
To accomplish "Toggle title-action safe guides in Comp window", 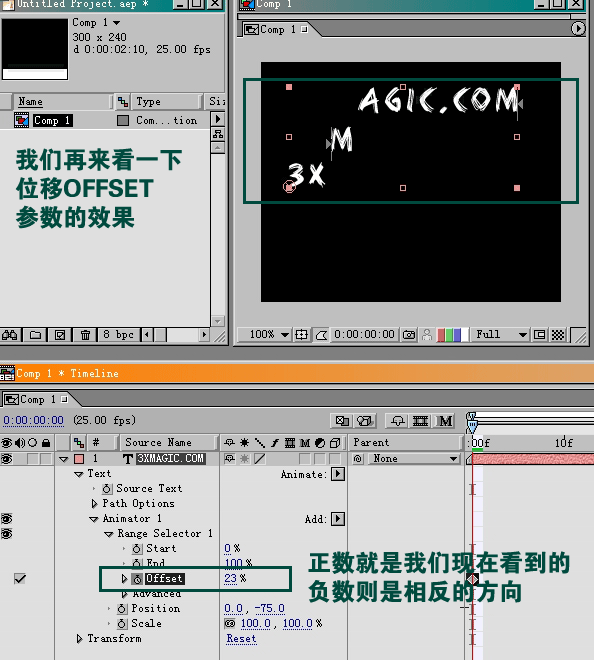I will pyautogui.click(x=301, y=335).
